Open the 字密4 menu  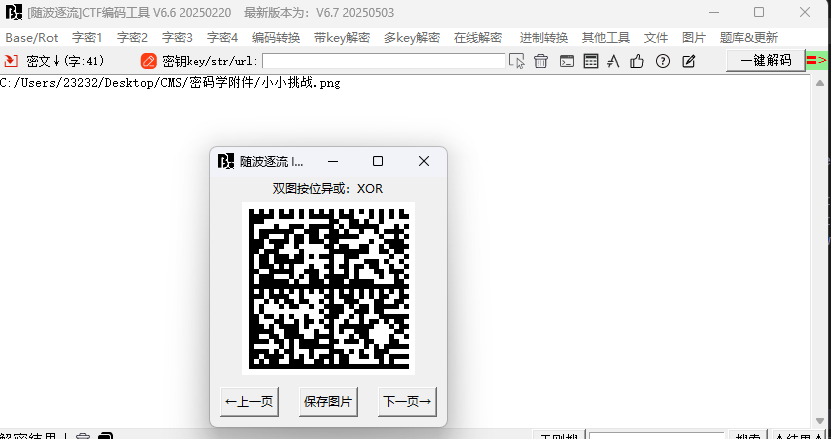[223, 38]
